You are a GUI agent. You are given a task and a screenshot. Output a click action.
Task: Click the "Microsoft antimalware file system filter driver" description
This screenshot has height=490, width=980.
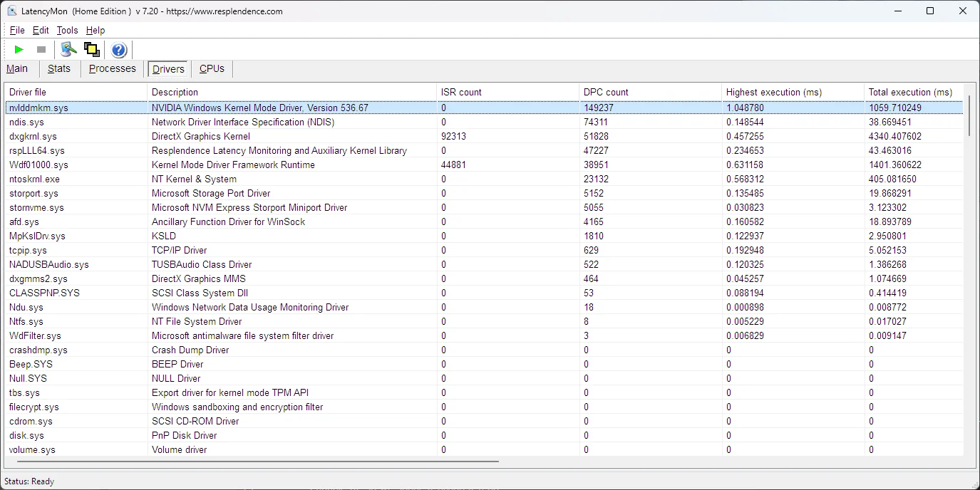pyautogui.click(x=243, y=335)
